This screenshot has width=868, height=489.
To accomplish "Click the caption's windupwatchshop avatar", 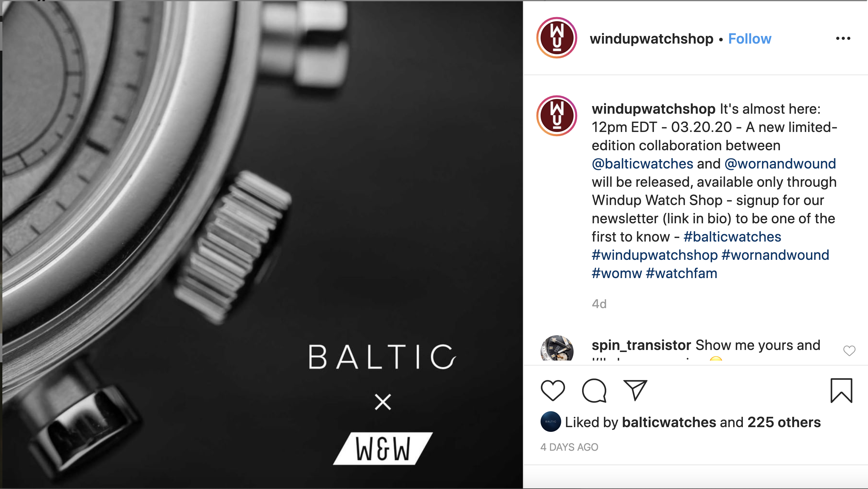I will point(557,115).
